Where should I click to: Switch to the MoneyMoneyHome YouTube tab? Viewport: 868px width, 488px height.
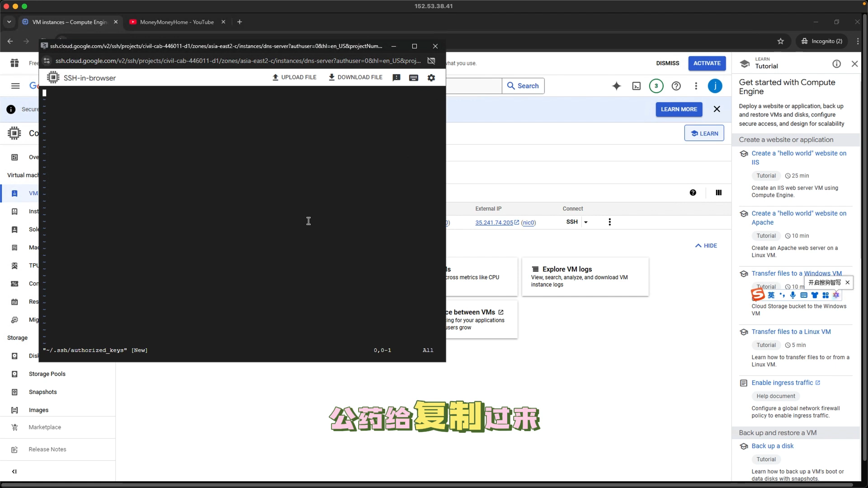tap(177, 22)
